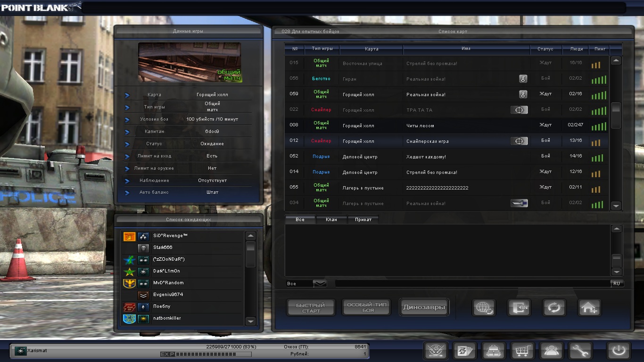Click the waiting list scrollbar thumb

pyautogui.click(x=251, y=254)
